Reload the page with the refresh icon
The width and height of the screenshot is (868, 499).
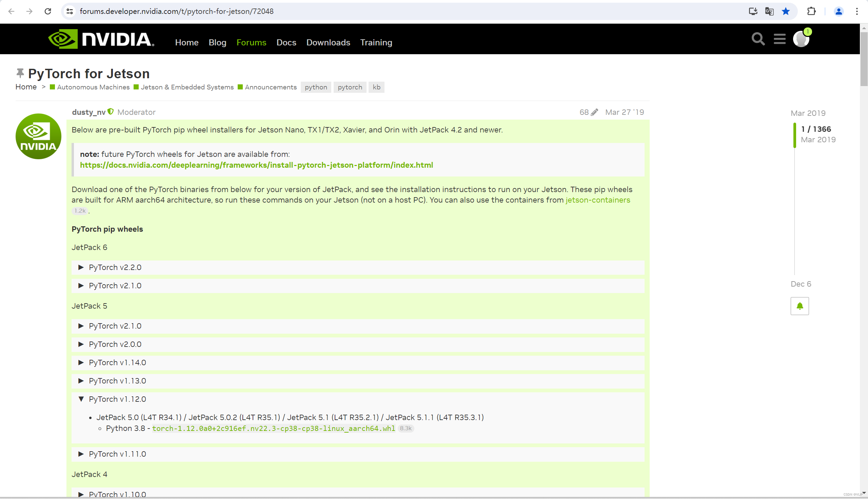[x=48, y=11]
